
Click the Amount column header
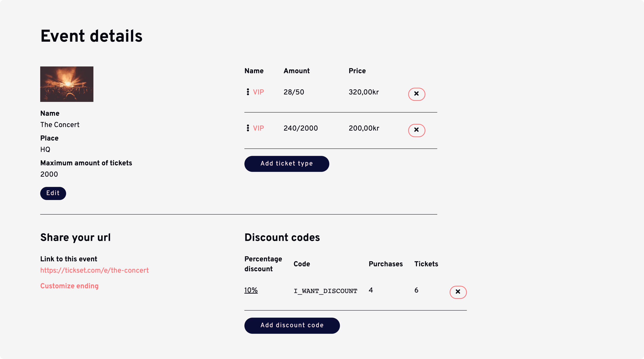[297, 71]
